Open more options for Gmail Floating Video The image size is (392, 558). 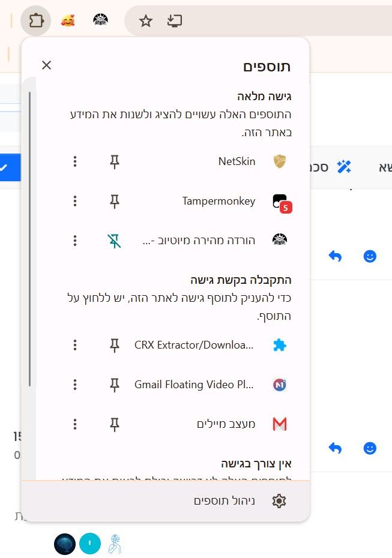point(75,385)
